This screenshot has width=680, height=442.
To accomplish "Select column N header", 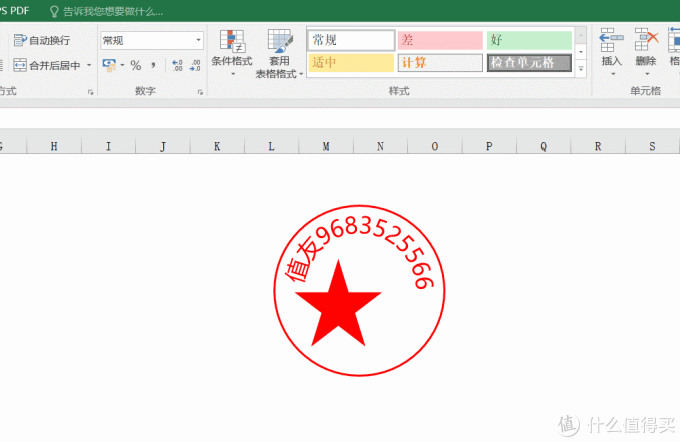I will 380,146.
